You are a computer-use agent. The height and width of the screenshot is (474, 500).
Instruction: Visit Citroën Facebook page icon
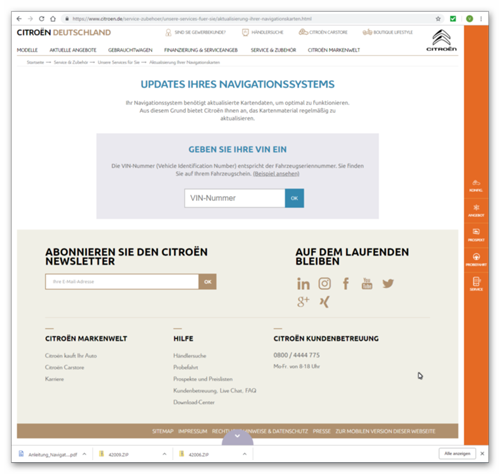pyautogui.click(x=346, y=283)
